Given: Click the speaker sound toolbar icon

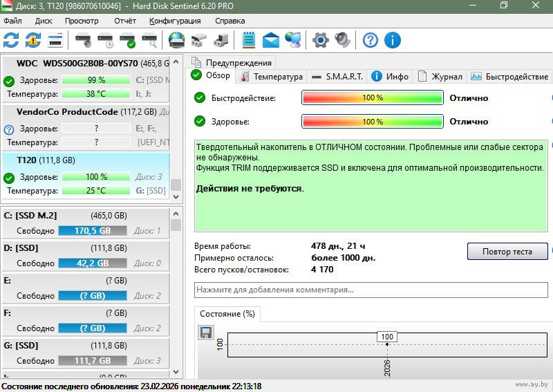Looking at the screenshot, I should (x=342, y=40).
